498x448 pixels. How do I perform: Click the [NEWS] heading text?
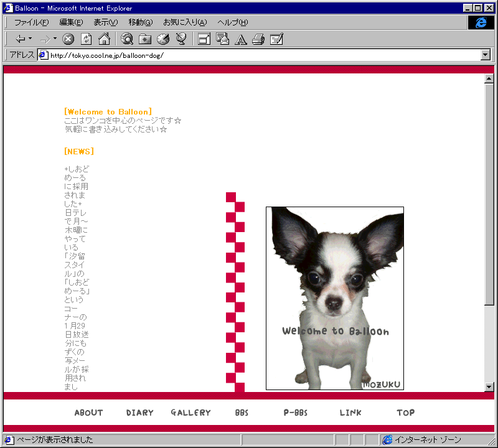pos(79,151)
